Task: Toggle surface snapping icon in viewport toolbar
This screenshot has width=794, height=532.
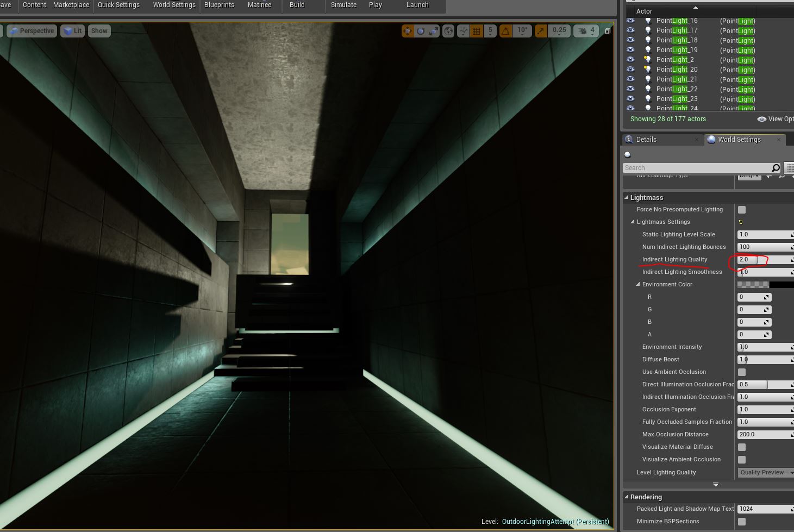Action: tap(463, 31)
